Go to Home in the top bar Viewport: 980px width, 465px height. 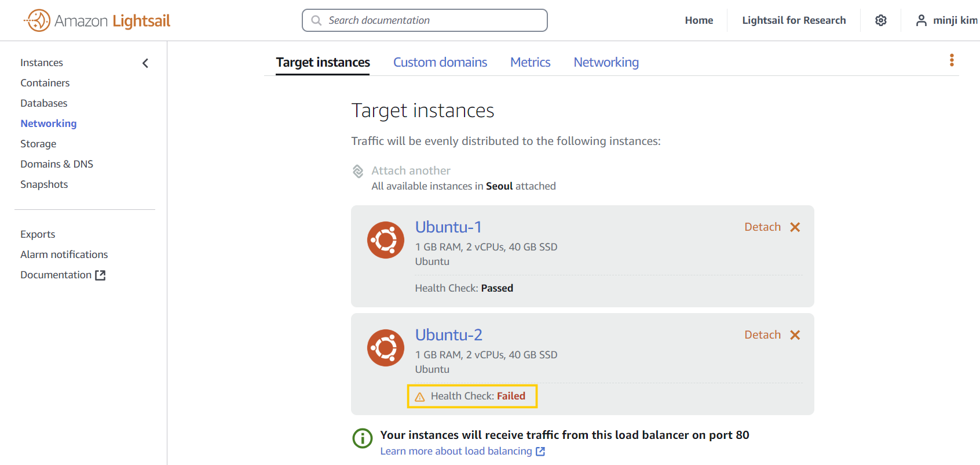pos(699,20)
